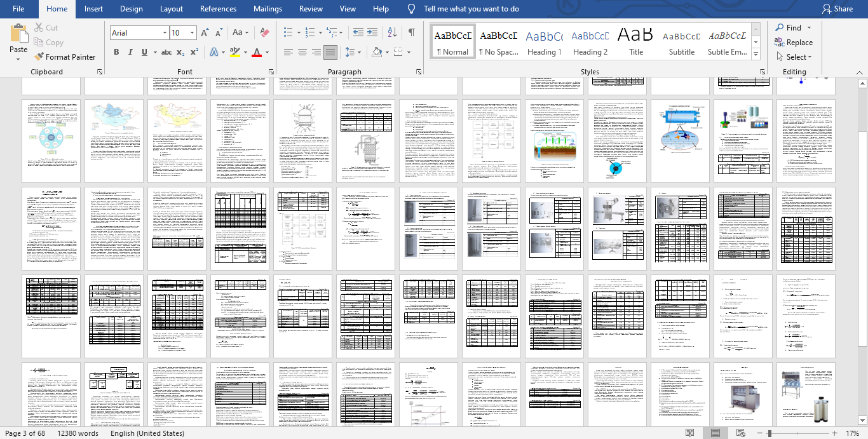Click the Share button
The image size is (868, 439).
(x=837, y=9)
